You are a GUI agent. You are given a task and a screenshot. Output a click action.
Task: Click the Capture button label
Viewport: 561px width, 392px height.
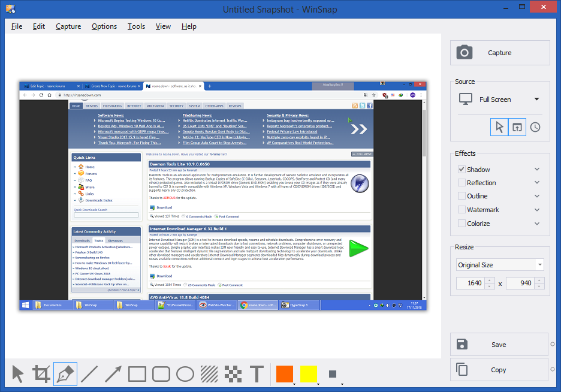coord(499,53)
